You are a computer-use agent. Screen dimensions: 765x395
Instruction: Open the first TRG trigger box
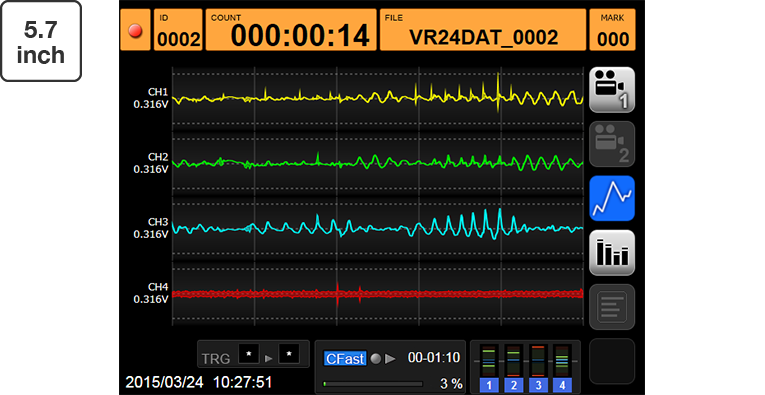[x=249, y=354]
